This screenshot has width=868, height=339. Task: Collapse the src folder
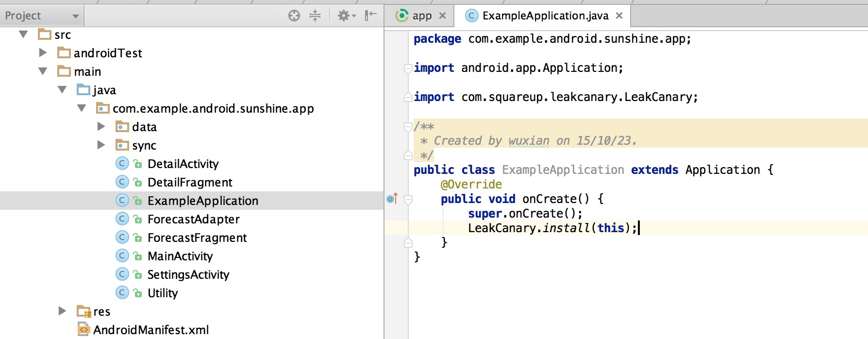pyautogui.click(x=23, y=34)
